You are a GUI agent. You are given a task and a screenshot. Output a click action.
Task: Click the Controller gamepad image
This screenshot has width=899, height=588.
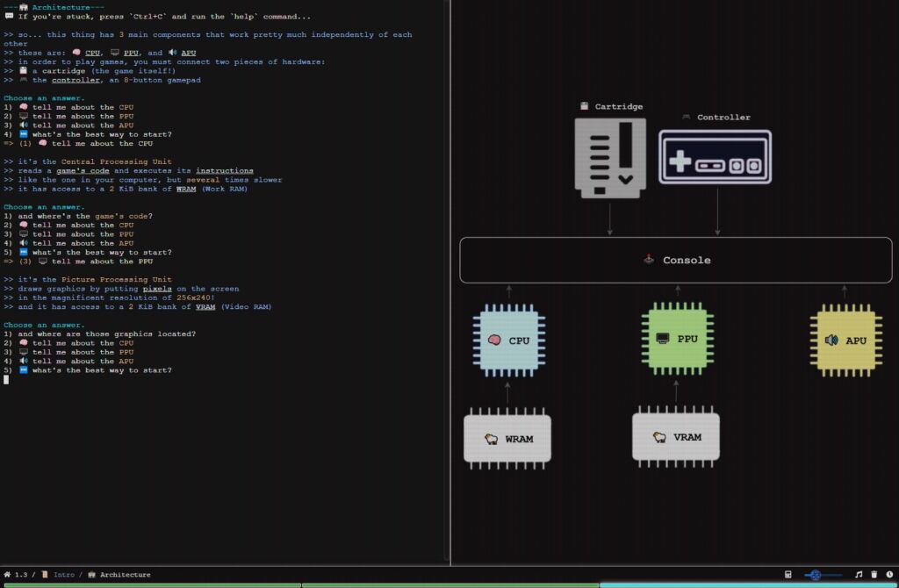715,157
